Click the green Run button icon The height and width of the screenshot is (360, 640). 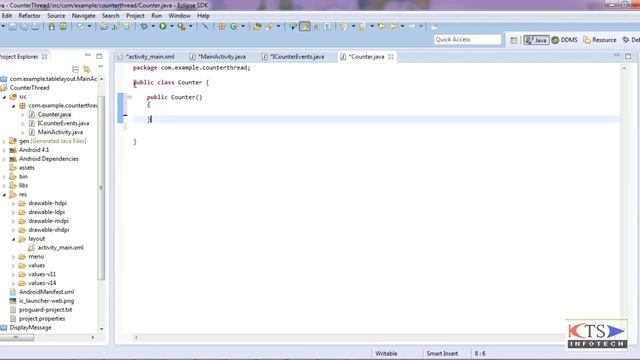point(163,27)
